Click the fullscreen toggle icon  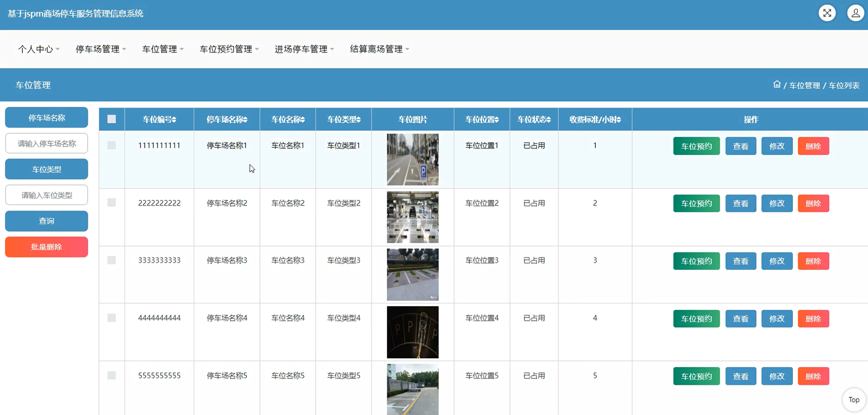(827, 13)
